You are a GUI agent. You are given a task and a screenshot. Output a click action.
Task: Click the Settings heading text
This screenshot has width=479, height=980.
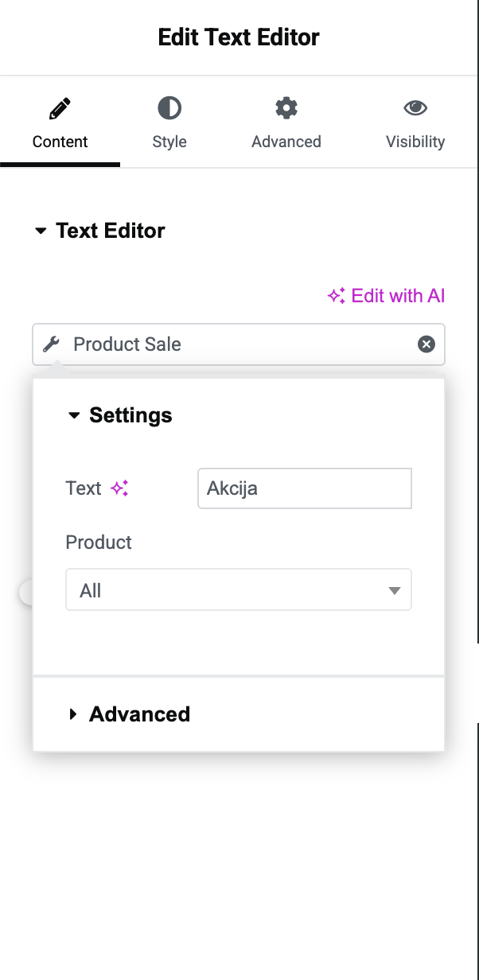tap(130, 415)
